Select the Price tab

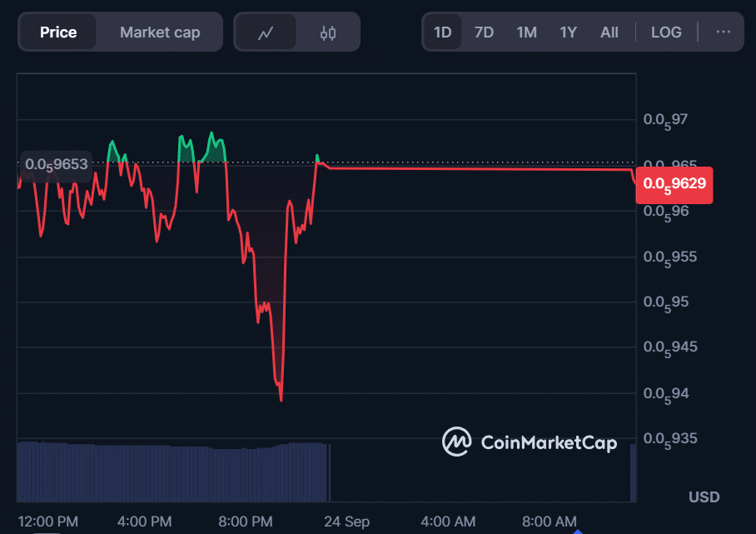tap(58, 32)
